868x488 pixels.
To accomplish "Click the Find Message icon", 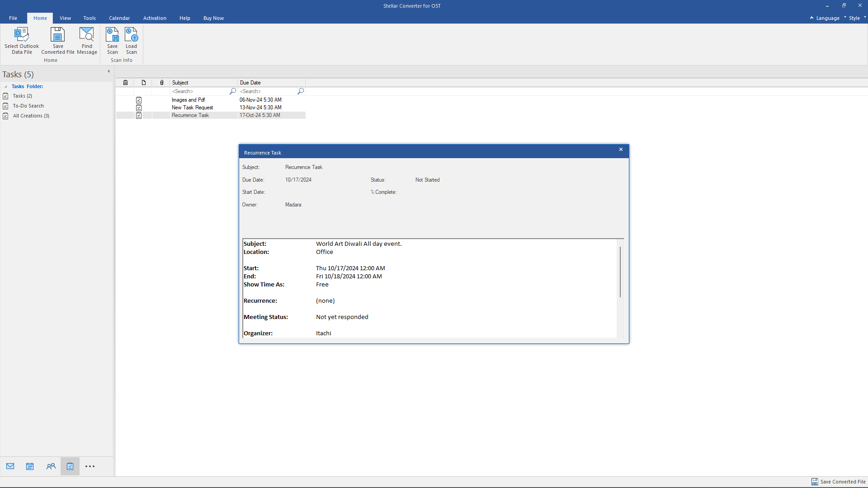I will [x=87, y=39].
